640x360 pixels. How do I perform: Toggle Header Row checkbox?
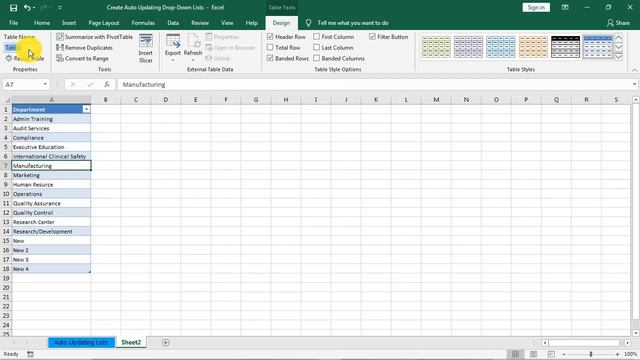pos(270,37)
